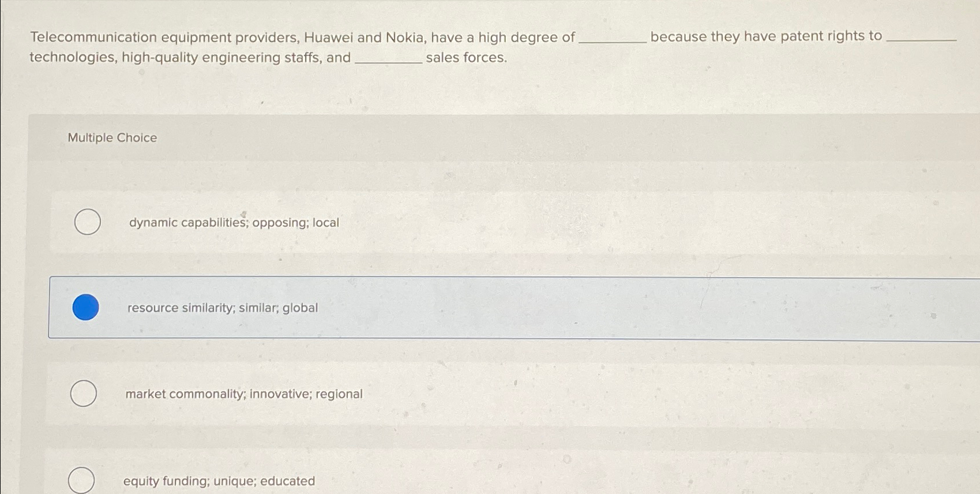
Task: Click the answer text 'resource similarity; similar; global'
Action: [222, 308]
